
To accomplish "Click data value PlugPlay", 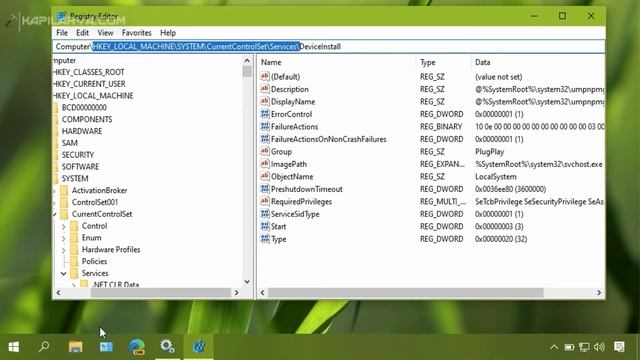I will tap(489, 152).
